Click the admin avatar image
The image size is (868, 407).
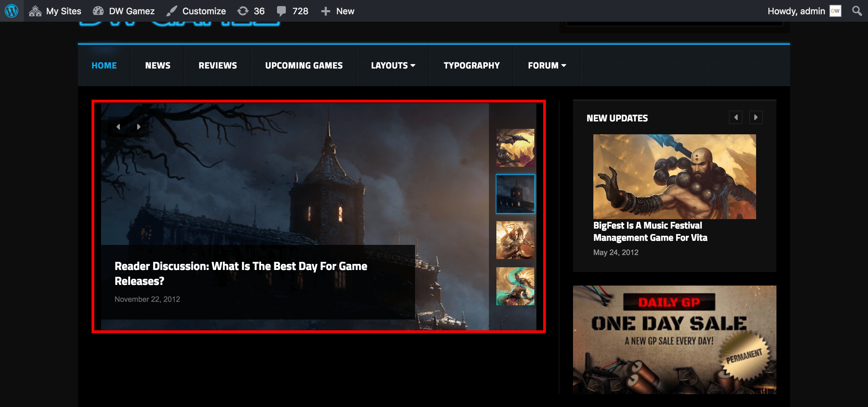click(x=835, y=11)
